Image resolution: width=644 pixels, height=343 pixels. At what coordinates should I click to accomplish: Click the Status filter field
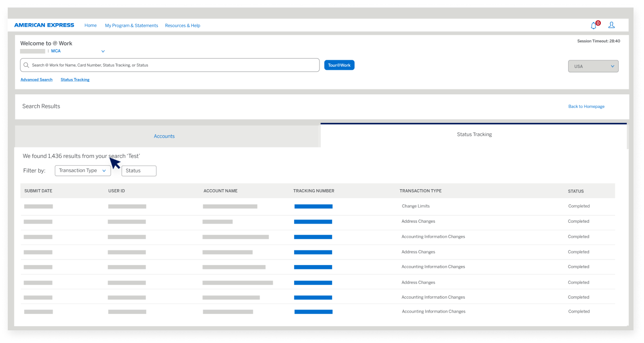(139, 171)
